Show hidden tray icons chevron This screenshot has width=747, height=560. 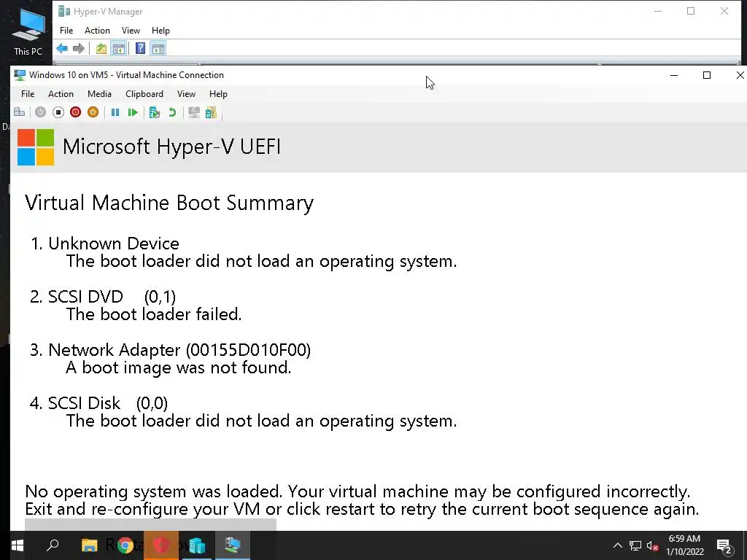[617, 545]
